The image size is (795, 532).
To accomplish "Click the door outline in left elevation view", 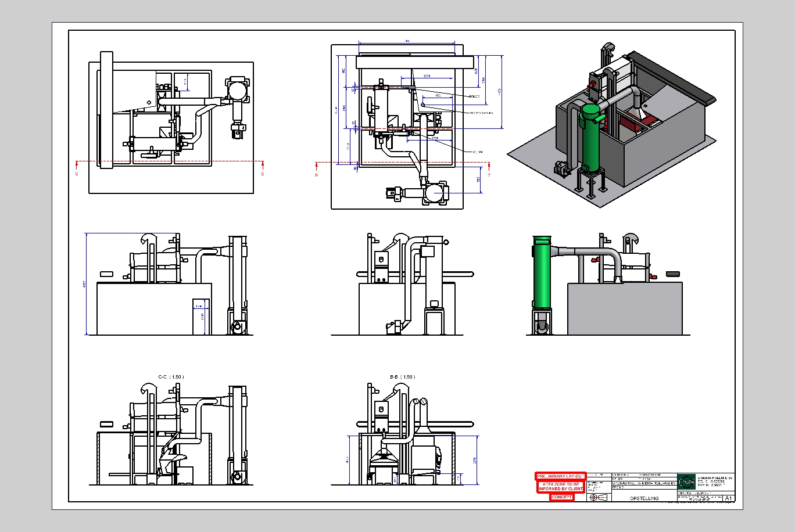I will pyautogui.click(x=200, y=317).
